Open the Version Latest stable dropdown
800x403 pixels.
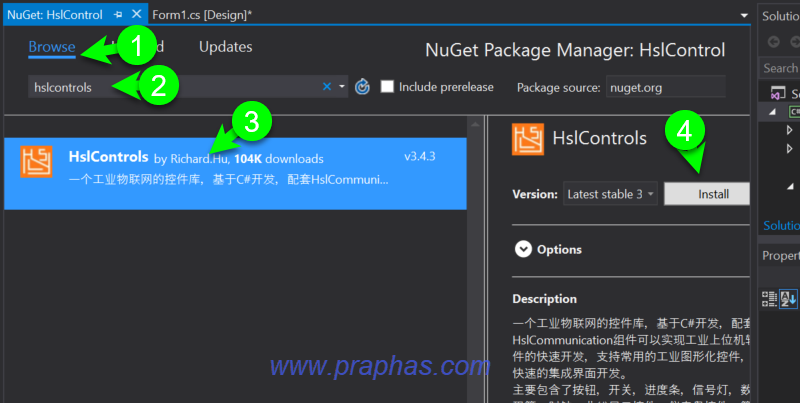(610, 194)
